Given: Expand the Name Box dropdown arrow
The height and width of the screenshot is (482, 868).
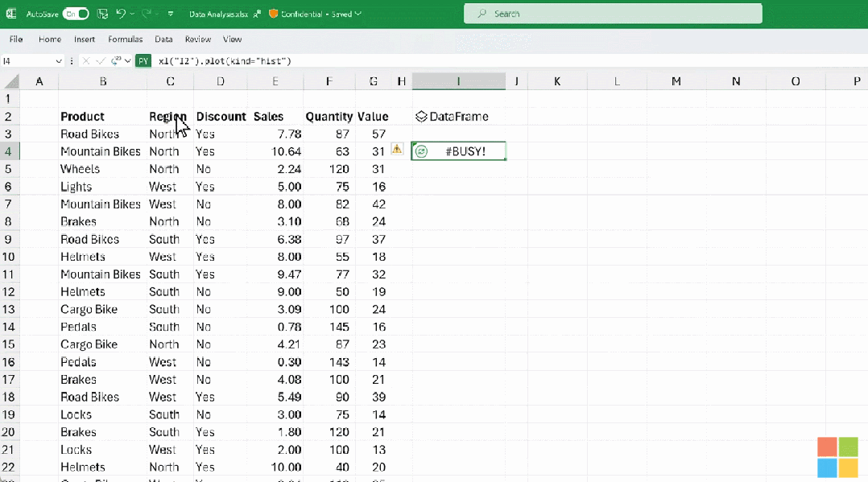Looking at the screenshot, I should 59,61.
